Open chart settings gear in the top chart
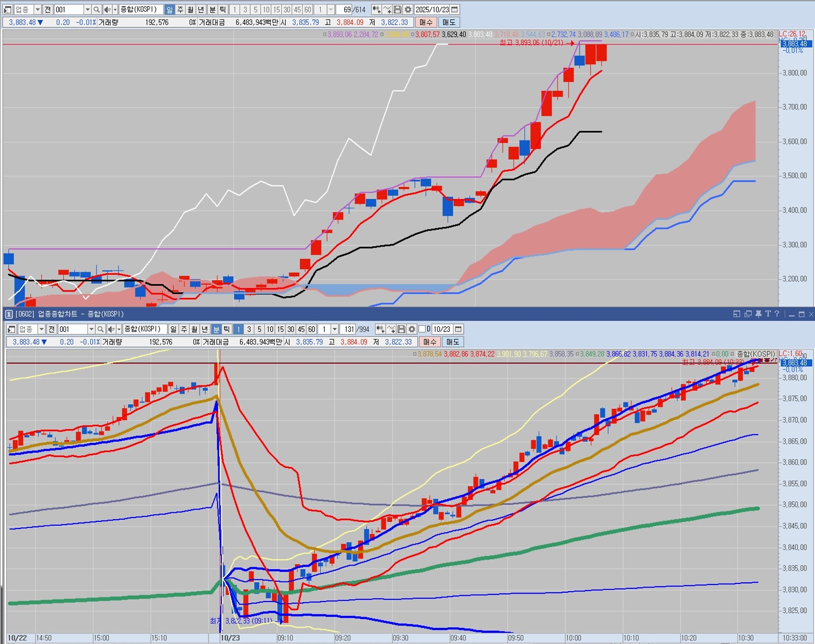The width and height of the screenshot is (815, 644). pyautogui.click(x=408, y=9)
